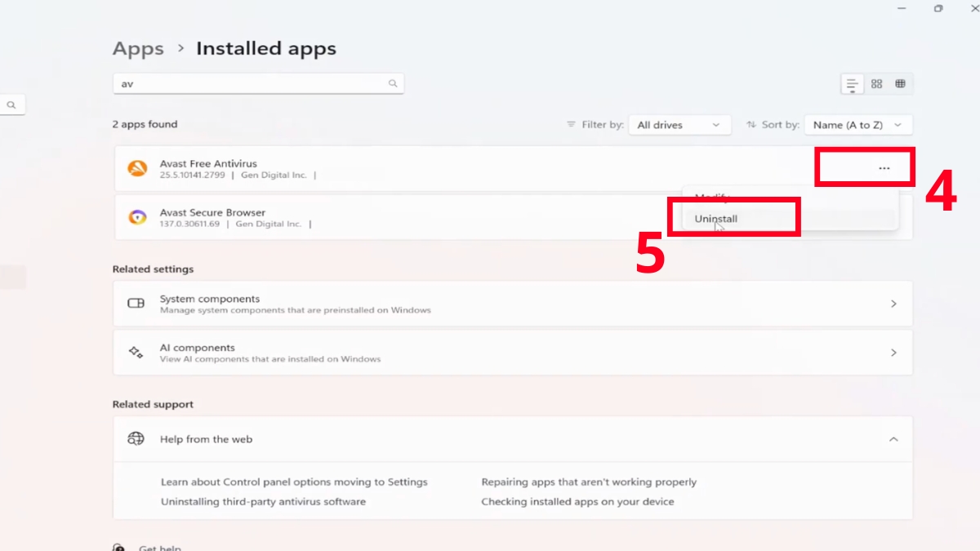Click the Get help icon
Image resolution: width=980 pixels, height=551 pixels.
(119, 548)
